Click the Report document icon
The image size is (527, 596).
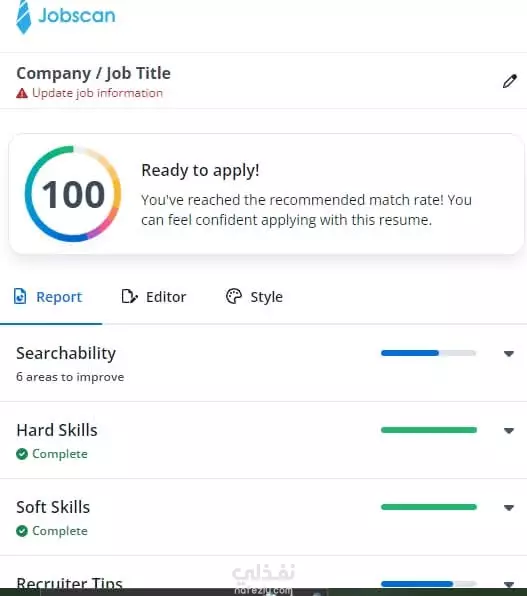tap(20, 296)
